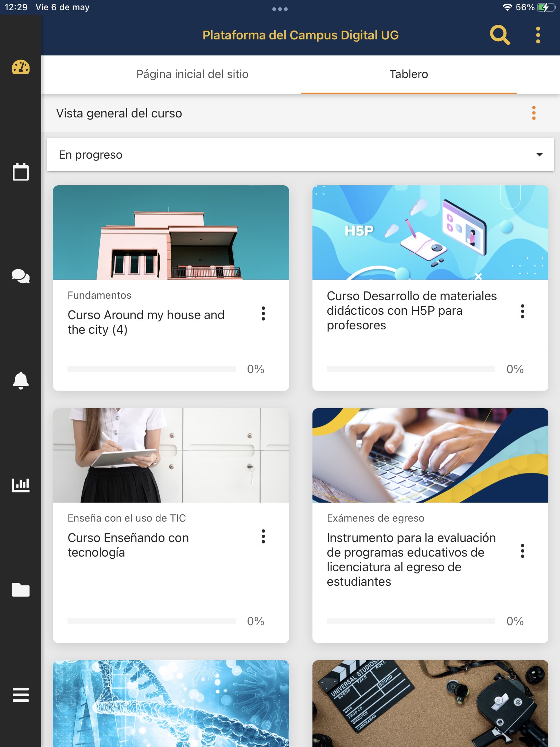
Task: Open the hamburger more menu icon
Action: [20, 694]
